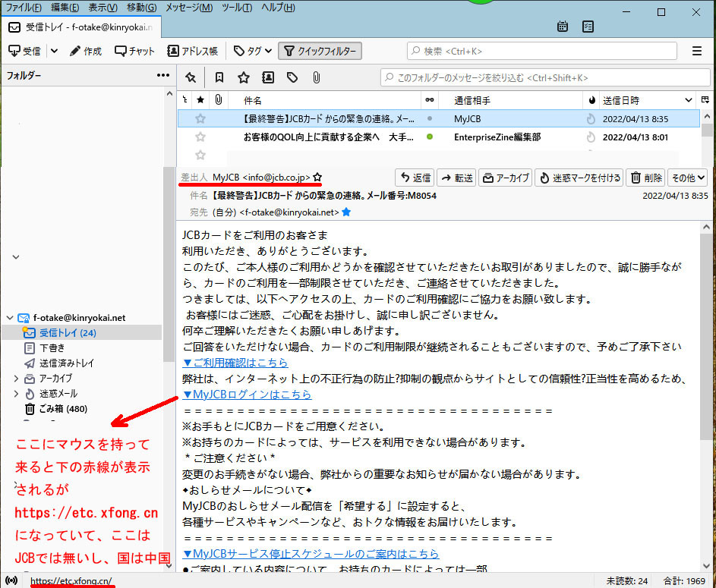Viewport: 716px width, 588px height.
Task: Click the global 検索 search field
Action: 542,51
